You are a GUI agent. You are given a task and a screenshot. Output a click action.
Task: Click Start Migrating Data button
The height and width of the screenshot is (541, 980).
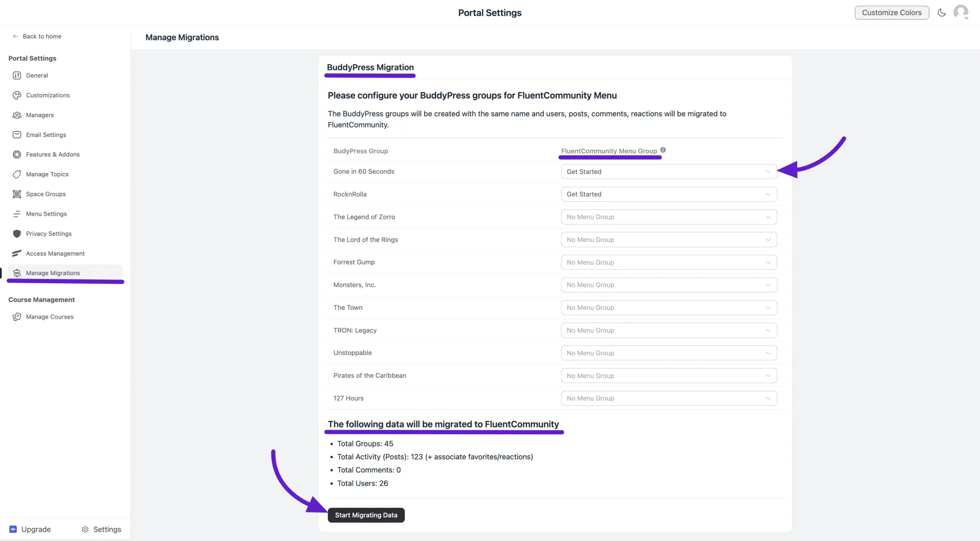(366, 515)
